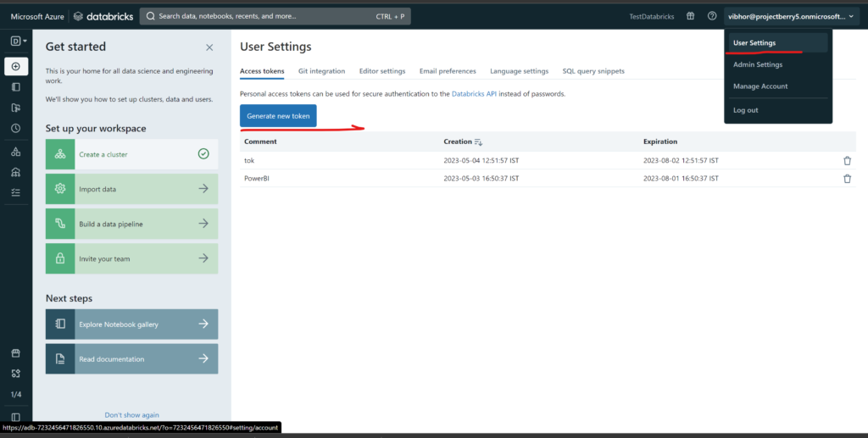Open the Data shapes icon in sidebar
This screenshot has height=438, width=868.
click(16, 152)
